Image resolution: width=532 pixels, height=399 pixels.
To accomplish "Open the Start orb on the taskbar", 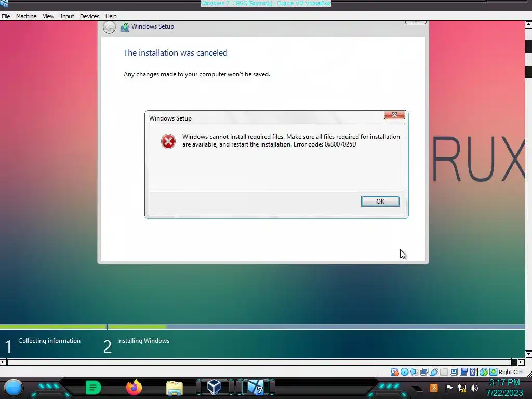I will click(x=14, y=388).
